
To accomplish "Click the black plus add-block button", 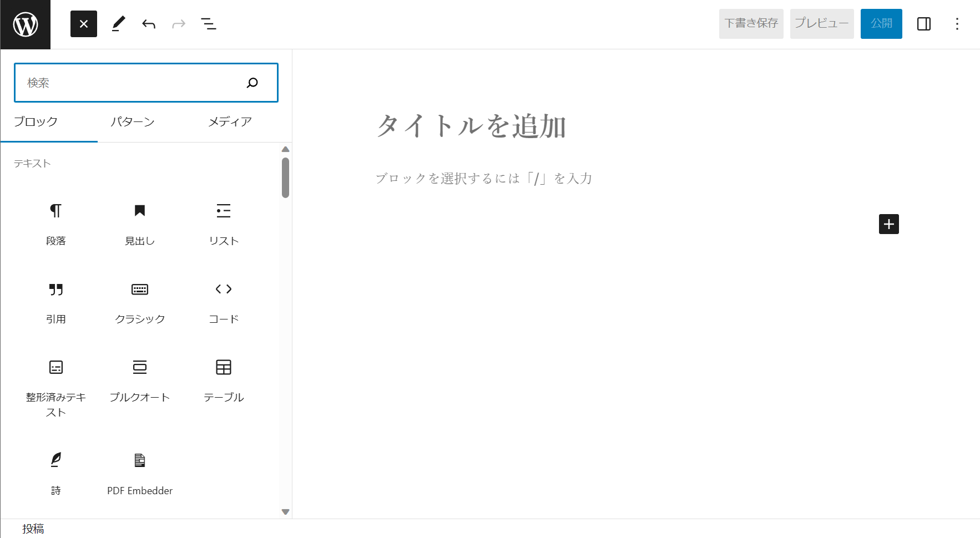I will point(888,224).
